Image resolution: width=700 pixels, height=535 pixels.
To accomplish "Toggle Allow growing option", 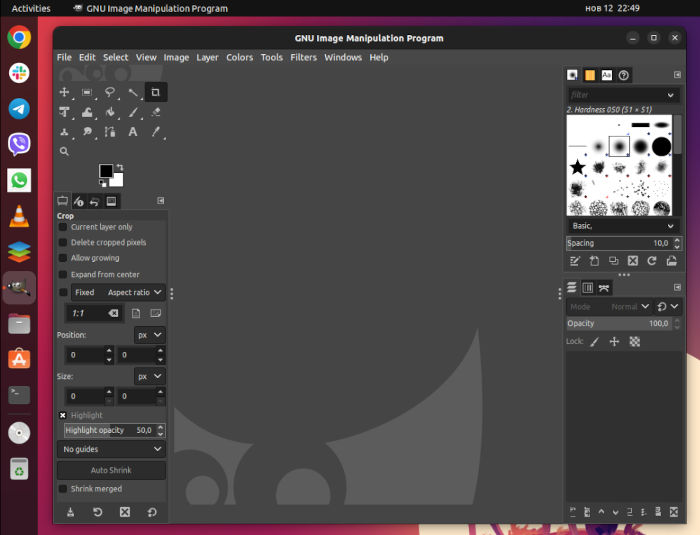I will (x=63, y=258).
